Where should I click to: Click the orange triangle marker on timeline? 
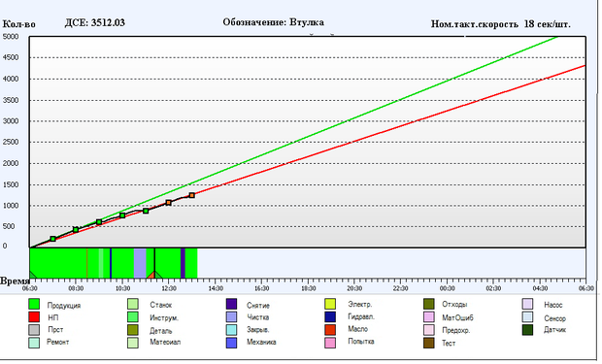point(152,275)
